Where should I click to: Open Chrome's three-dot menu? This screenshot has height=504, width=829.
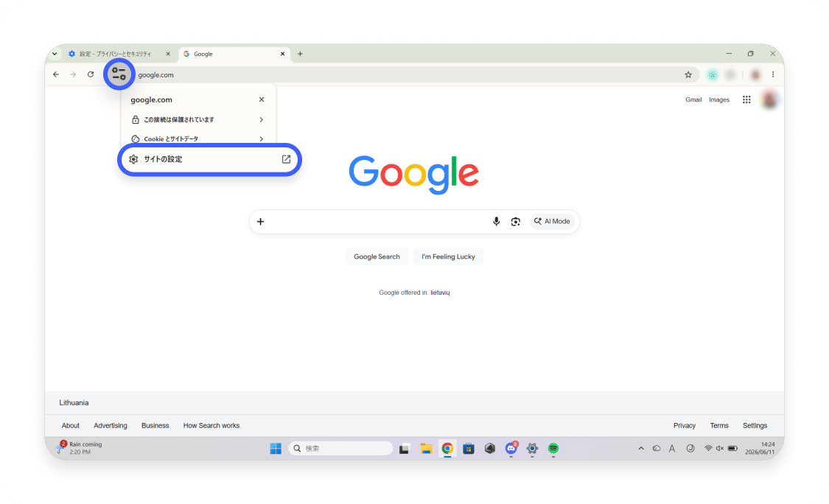coord(773,74)
